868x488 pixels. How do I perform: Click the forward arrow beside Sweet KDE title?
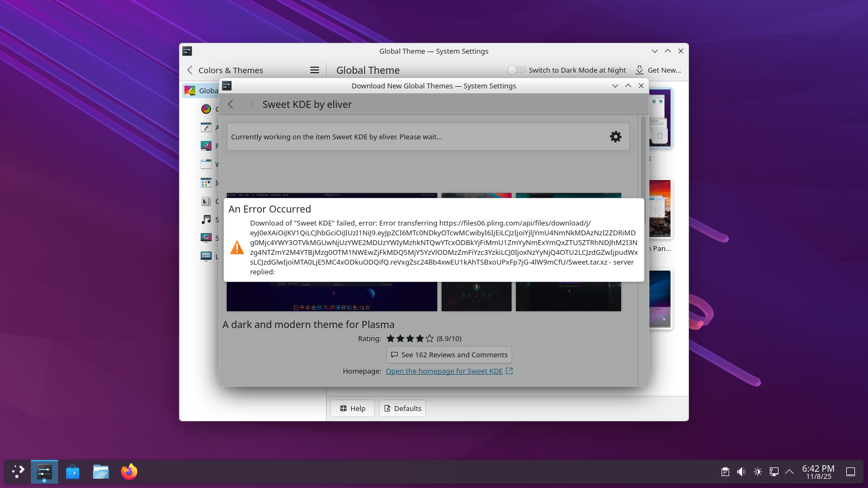pos(251,104)
